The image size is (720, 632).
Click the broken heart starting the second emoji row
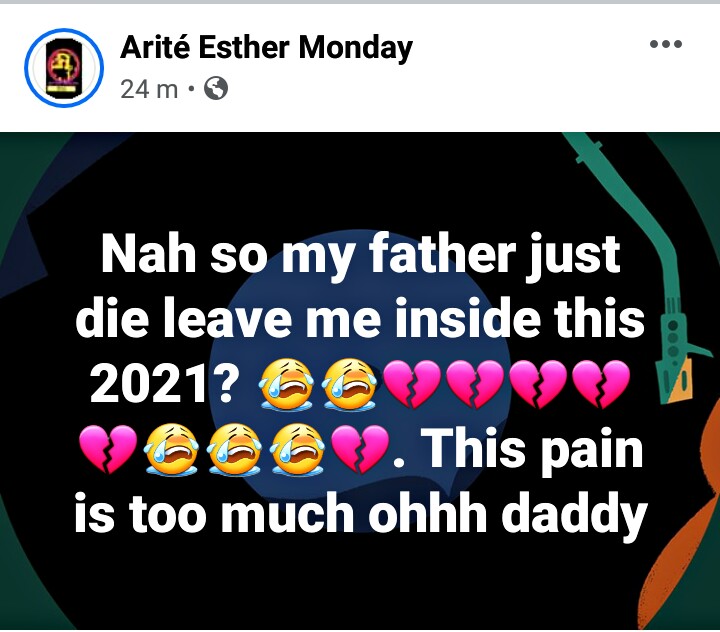tap(108, 449)
